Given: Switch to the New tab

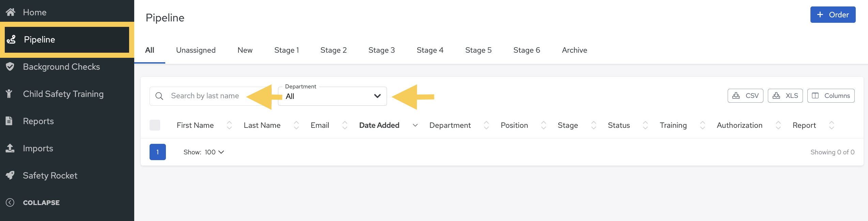Looking at the screenshot, I should (x=245, y=50).
